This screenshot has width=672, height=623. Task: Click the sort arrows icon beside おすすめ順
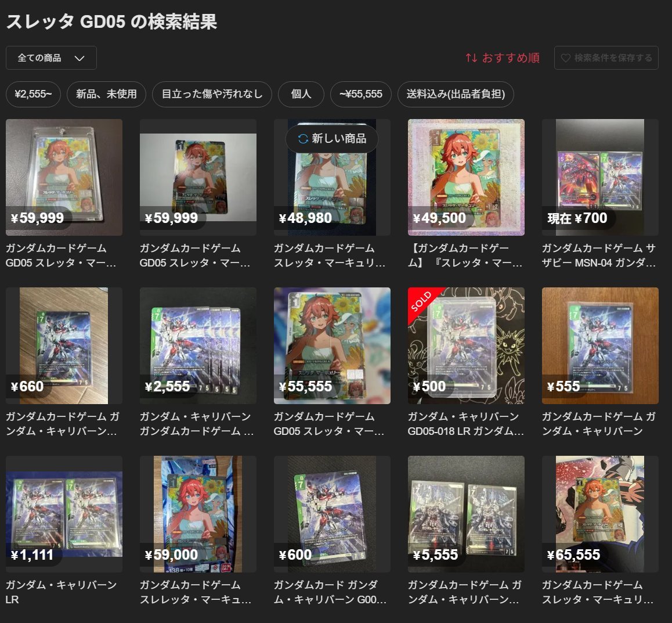[471, 58]
